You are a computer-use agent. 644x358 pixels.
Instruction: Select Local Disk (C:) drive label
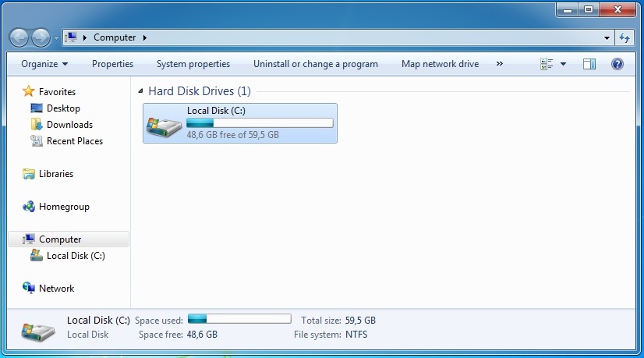pyautogui.click(x=216, y=111)
